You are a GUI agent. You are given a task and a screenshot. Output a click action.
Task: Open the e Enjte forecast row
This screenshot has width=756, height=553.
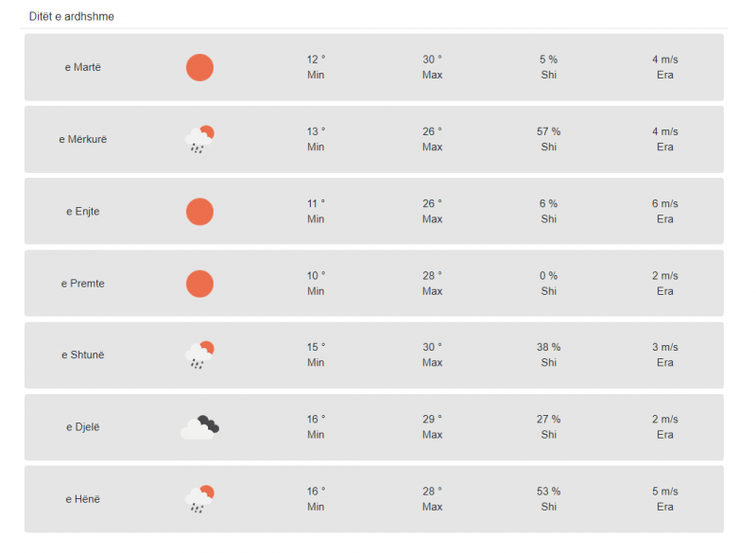374,211
